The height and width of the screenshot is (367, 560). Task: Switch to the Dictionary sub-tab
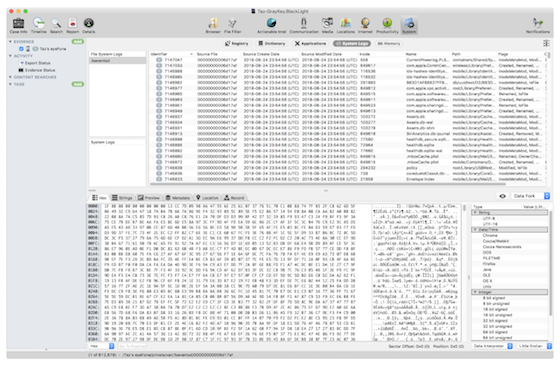pyautogui.click(x=272, y=44)
